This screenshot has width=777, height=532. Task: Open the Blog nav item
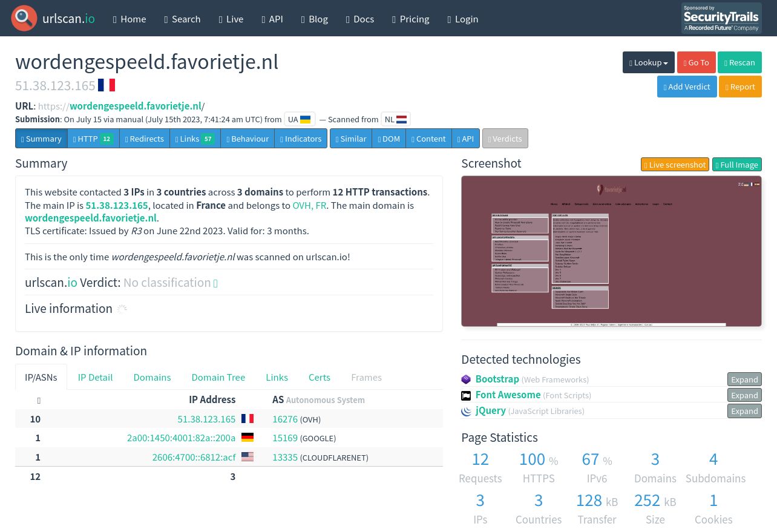(x=315, y=19)
